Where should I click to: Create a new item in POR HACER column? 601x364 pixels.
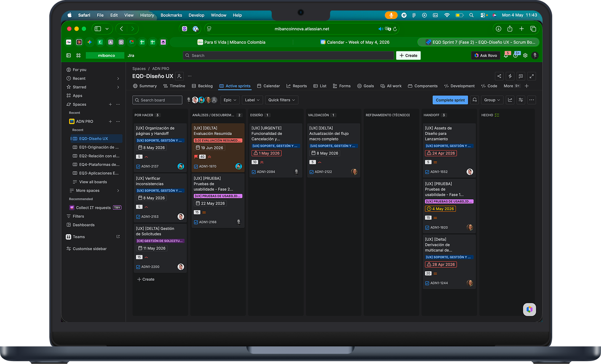click(x=146, y=279)
